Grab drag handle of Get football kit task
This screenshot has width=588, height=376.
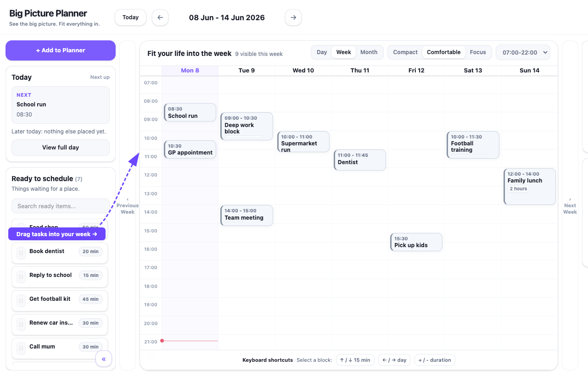pyautogui.click(x=21, y=301)
